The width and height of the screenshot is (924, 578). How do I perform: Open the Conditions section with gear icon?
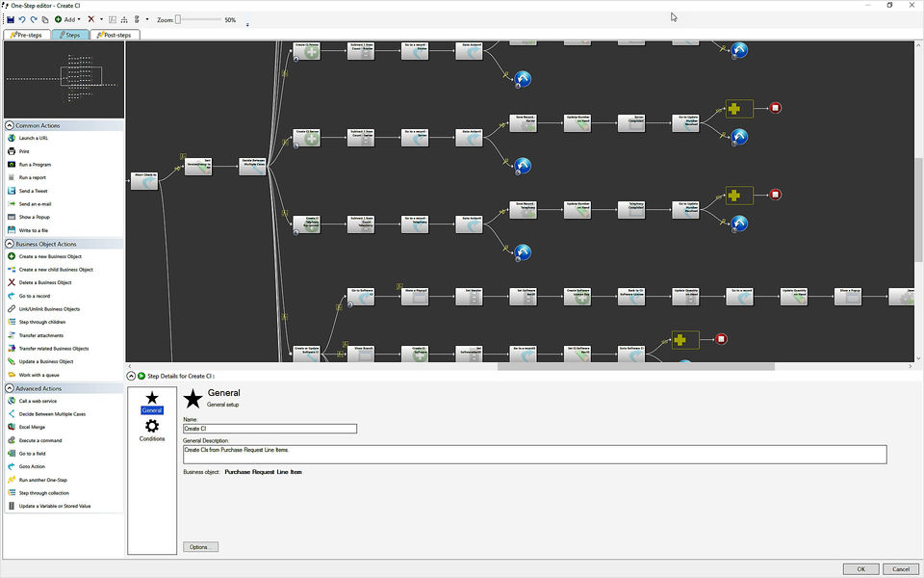(152, 430)
